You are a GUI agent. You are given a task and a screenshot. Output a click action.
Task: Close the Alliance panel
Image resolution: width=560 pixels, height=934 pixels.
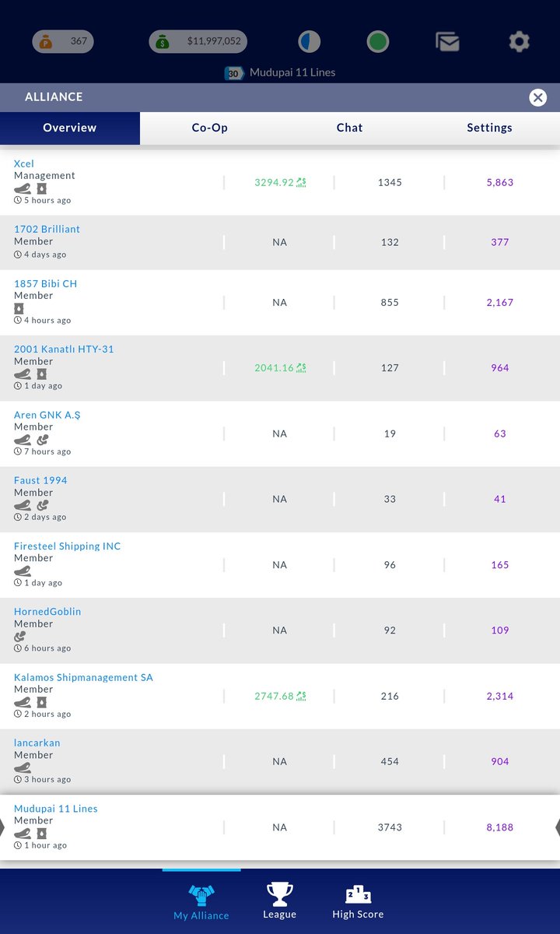click(x=537, y=97)
